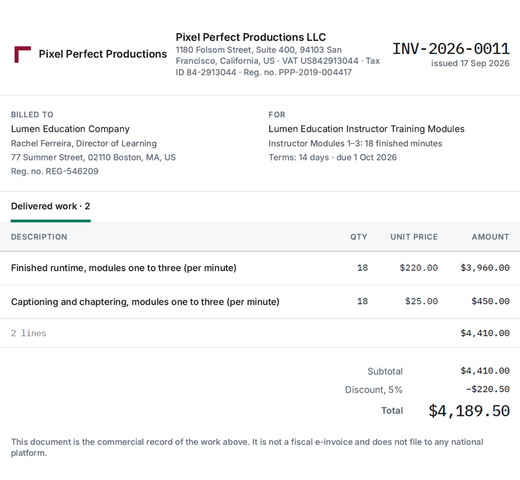Click the 'Discount, 5%' label
Viewport: 520px width, 480px height.
[374, 390]
